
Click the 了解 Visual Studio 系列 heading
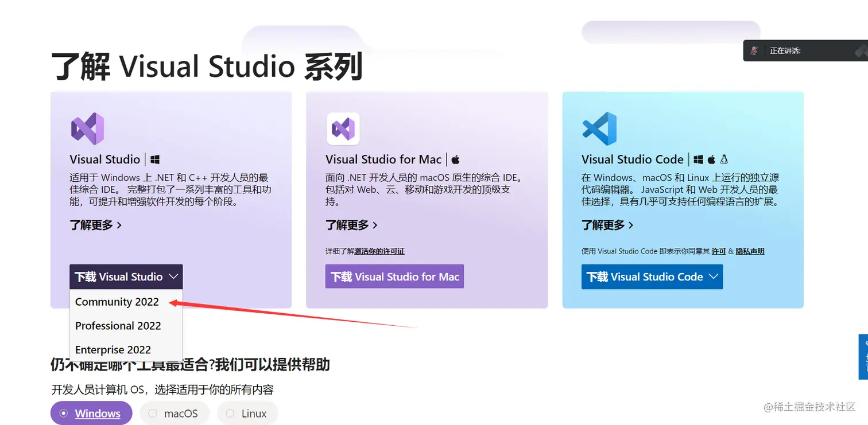[x=207, y=67]
